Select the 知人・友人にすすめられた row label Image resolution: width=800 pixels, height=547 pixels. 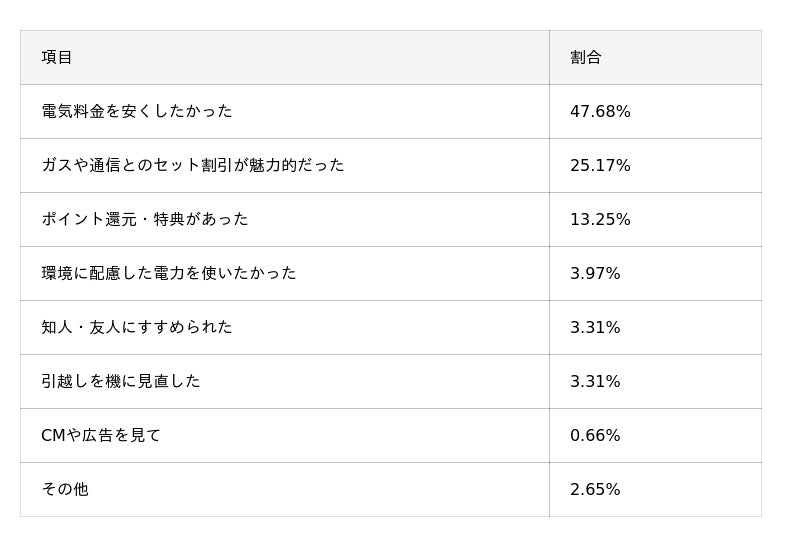(136, 327)
